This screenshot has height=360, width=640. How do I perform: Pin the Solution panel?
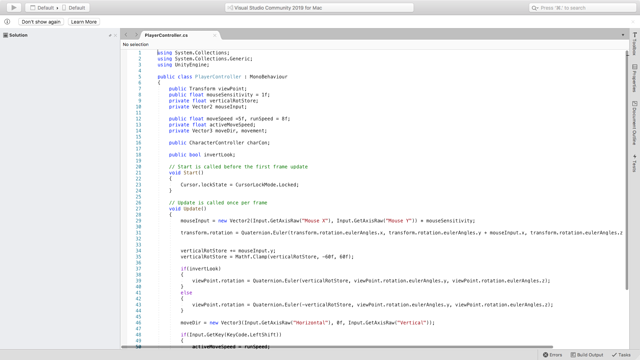pos(110,36)
